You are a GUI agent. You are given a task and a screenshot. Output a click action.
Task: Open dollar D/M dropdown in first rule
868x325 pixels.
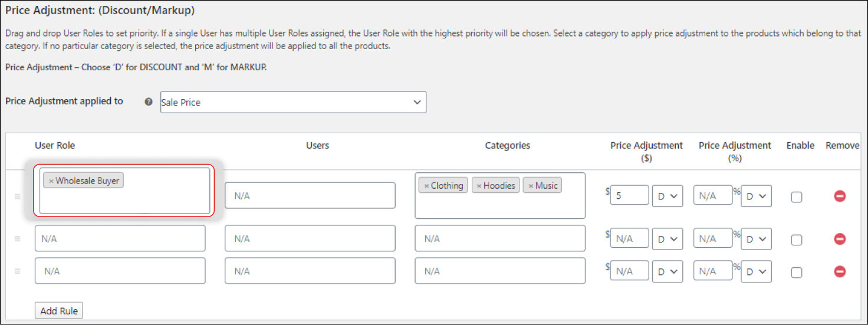[x=667, y=196]
